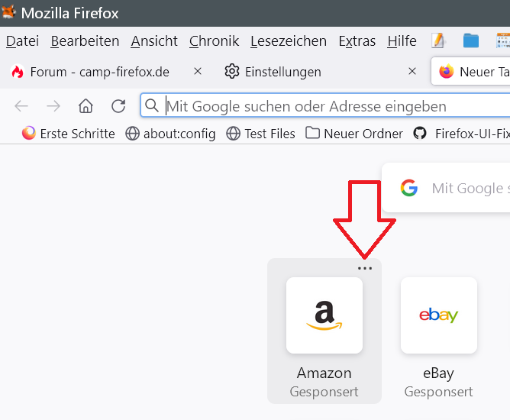The height and width of the screenshot is (420, 510).
Task: Open the Neuer Ordner bookmarks folder
Action: tap(354, 134)
